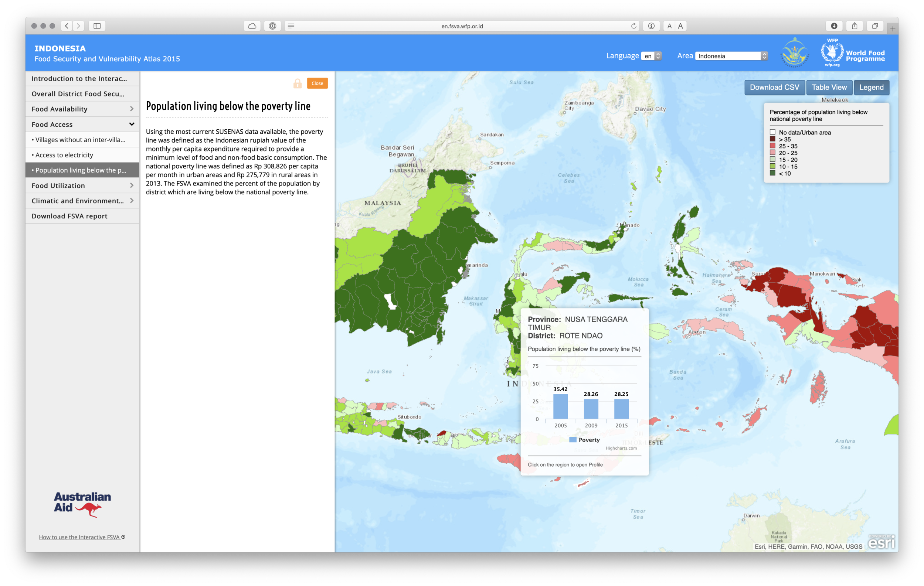Viewport: 924px width, 586px height.
Task: Add a new tab with plus
Action: click(x=893, y=29)
